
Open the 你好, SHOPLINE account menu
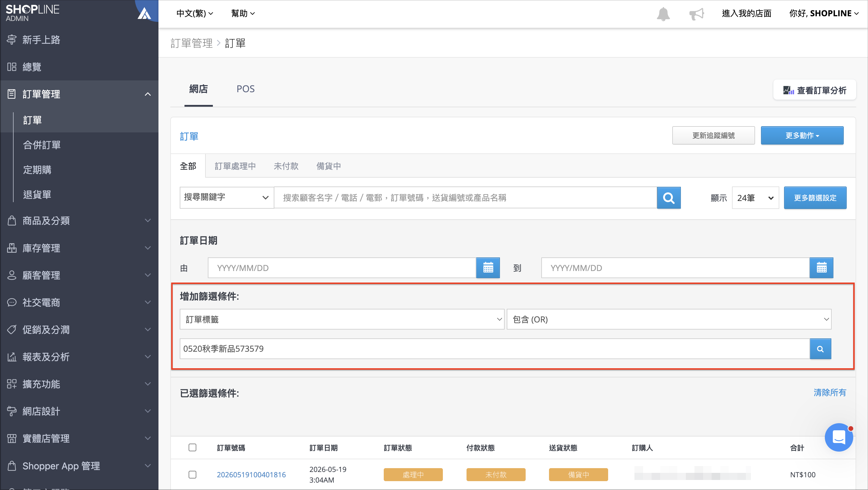[824, 14]
